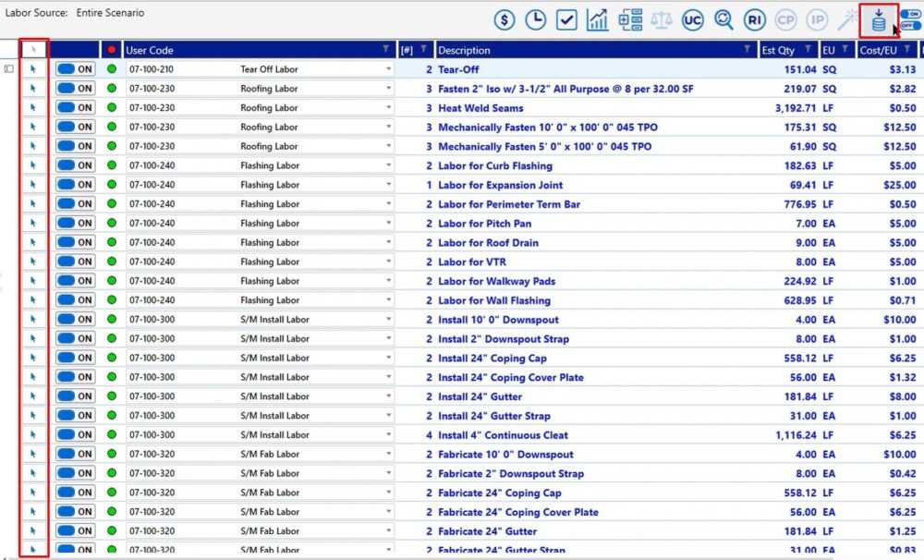Open the chart graph icon
Screen dimensions: 924x560
coord(598,19)
